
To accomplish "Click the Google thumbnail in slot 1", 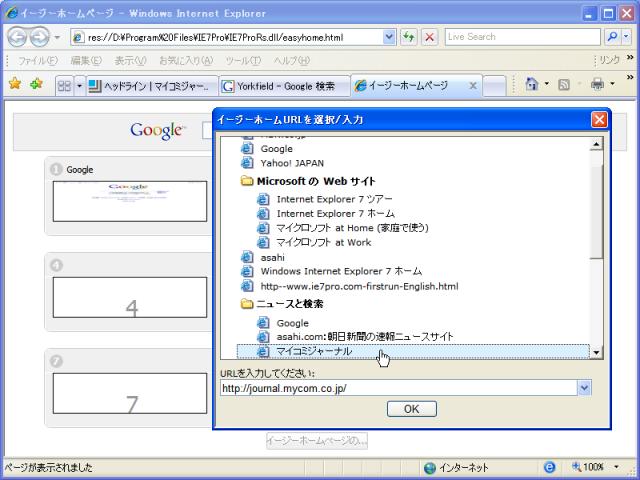I will coord(130,202).
